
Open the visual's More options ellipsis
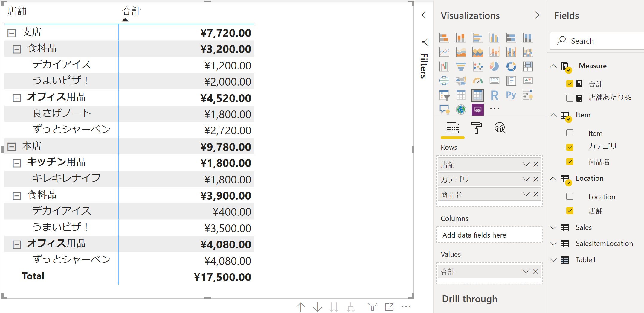click(406, 306)
